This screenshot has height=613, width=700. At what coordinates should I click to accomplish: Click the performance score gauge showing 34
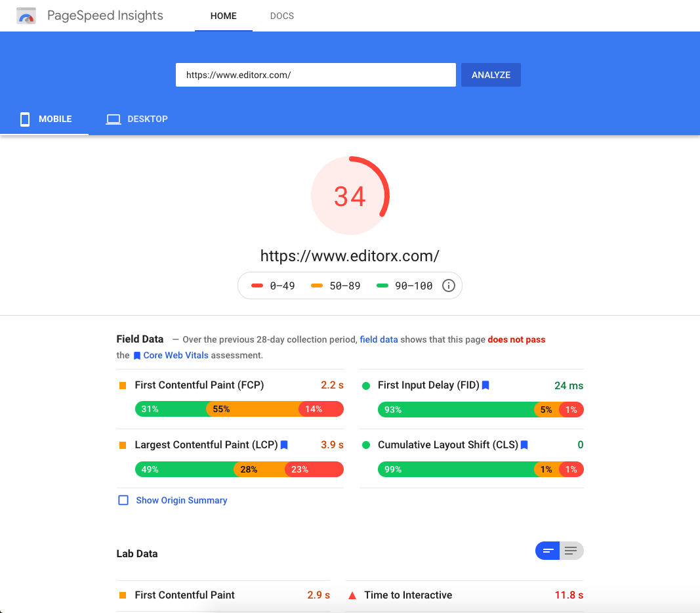(350, 195)
